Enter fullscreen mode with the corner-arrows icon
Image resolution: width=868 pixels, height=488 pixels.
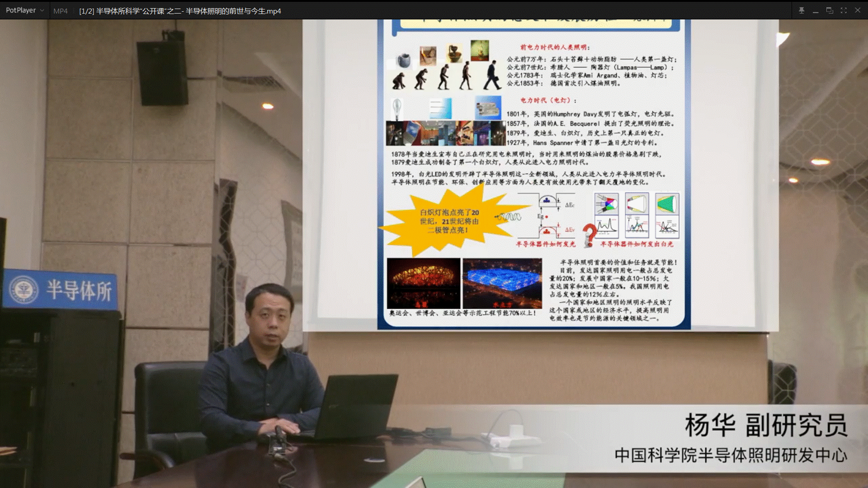(x=844, y=10)
